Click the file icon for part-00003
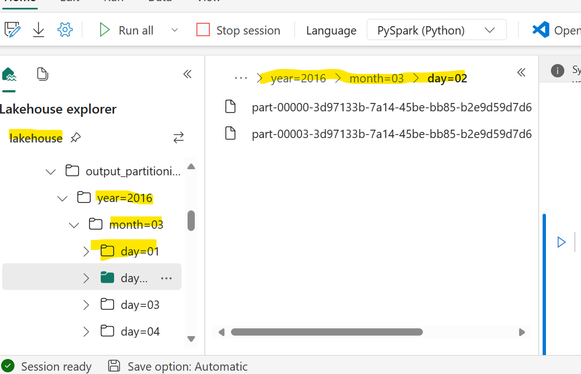Viewport: 581px width, 374px height. click(x=230, y=133)
